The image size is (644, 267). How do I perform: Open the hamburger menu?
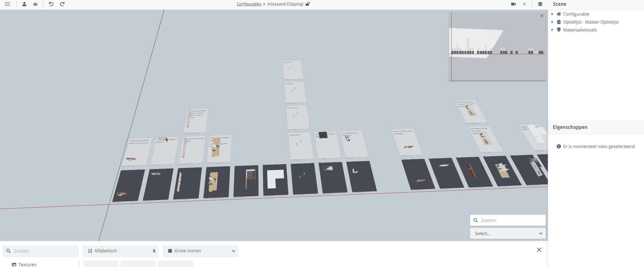tap(7, 4)
